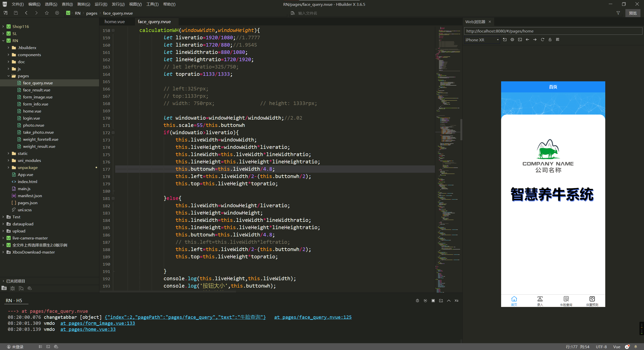Open the iPhone XR device dropdown
Viewport: 644px width, 350px height.
click(x=482, y=40)
